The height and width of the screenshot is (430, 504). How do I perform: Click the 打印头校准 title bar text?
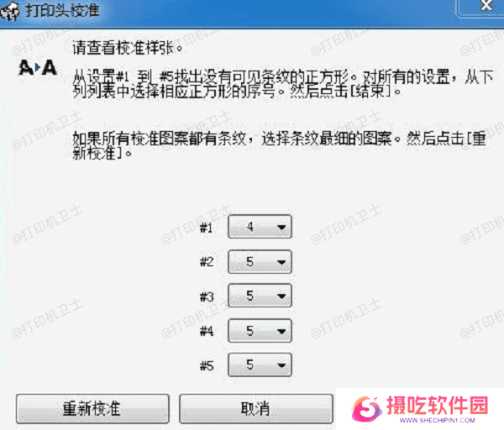[x=62, y=10]
